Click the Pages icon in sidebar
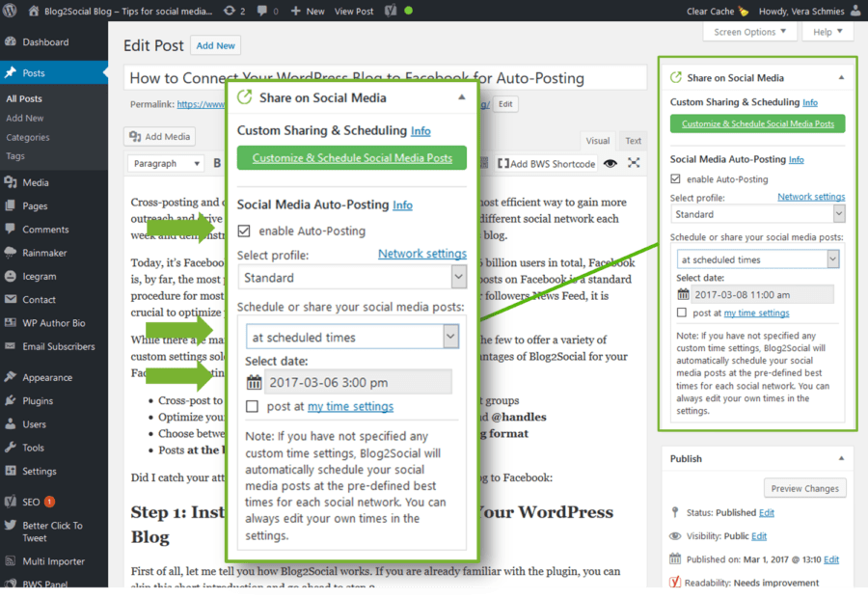868x599 pixels. point(10,205)
